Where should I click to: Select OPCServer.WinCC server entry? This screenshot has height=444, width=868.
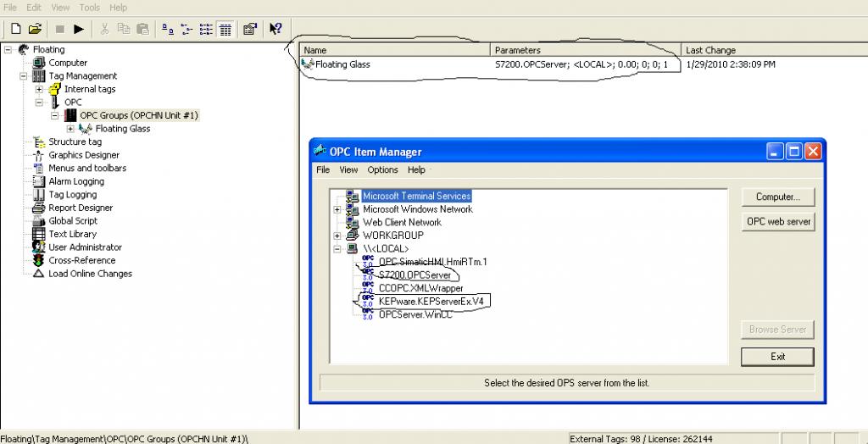415,314
